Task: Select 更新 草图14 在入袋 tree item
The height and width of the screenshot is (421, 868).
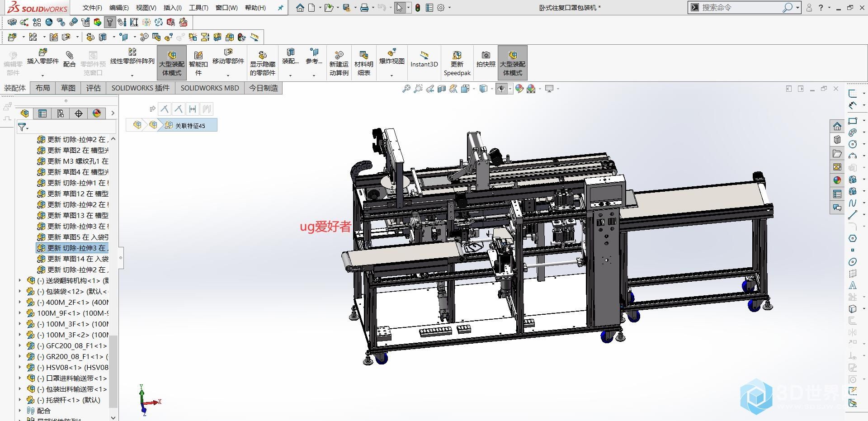Action: [x=73, y=259]
